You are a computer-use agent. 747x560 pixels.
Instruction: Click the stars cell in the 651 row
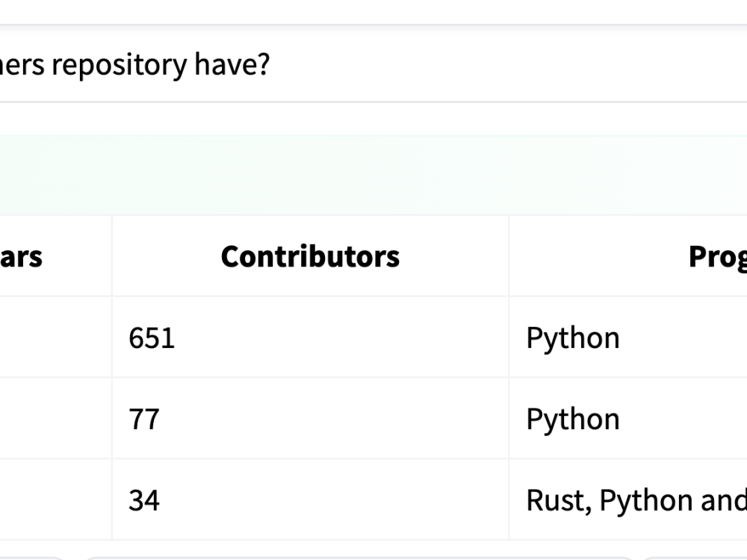(56, 337)
